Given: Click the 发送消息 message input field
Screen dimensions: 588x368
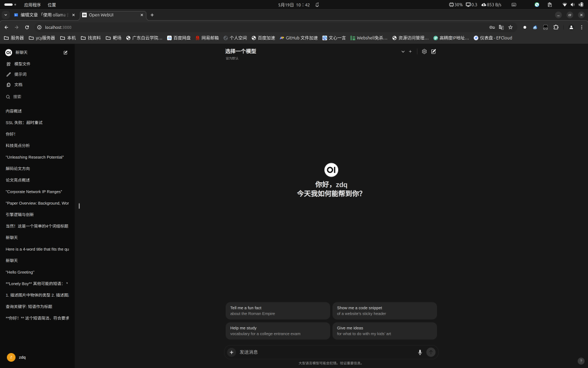Looking at the screenshot, I should point(324,352).
